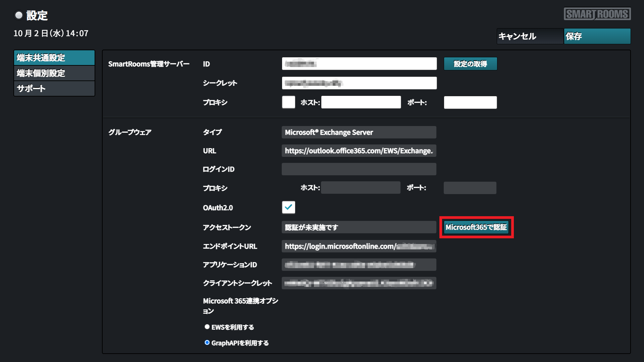644x362 pixels.
Task: Click the server proxy ポート input field
Action: (470, 102)
